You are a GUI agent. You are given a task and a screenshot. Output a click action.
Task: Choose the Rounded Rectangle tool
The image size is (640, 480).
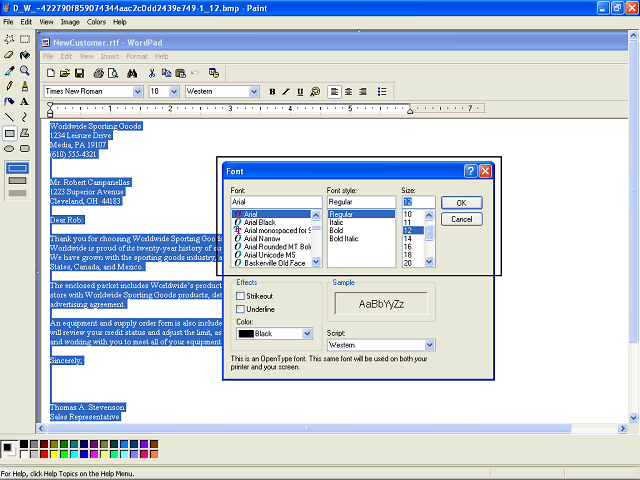(x=25, y=149)
